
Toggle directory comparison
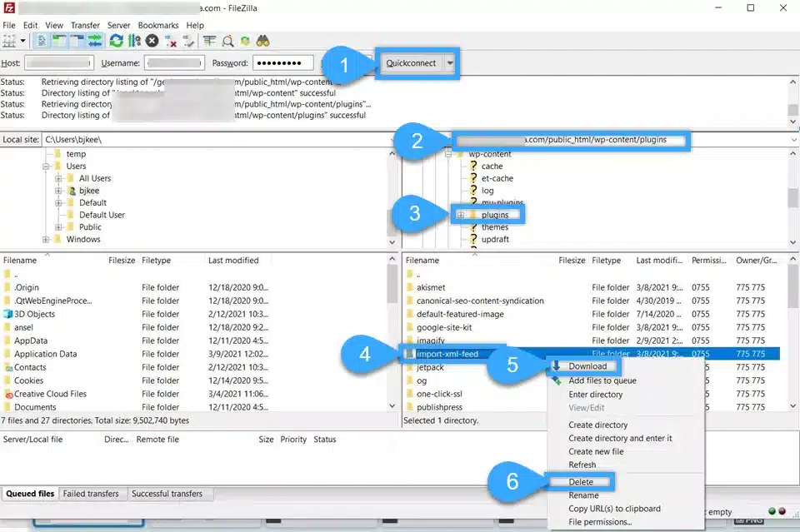(x=227, y=41)
